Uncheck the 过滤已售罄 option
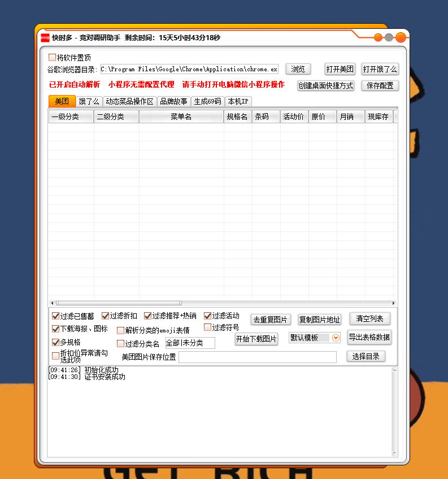This screenshot has height=479, width=448. [x=55, y=316]
